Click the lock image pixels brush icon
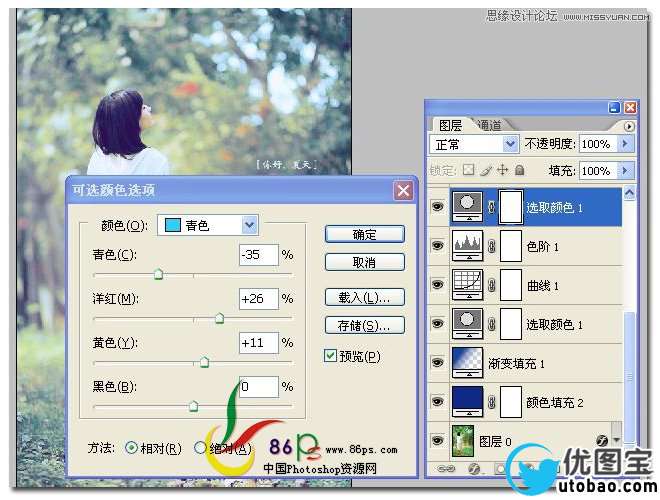The width and height of the screenshot is (660, 500). pyautogui.click(x=486, y=171)
